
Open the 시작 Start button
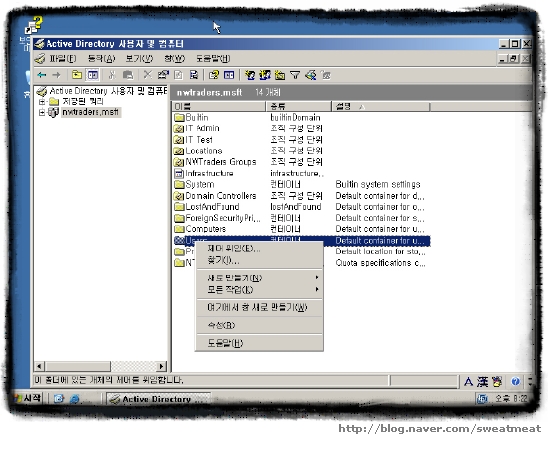pos(27,398)
